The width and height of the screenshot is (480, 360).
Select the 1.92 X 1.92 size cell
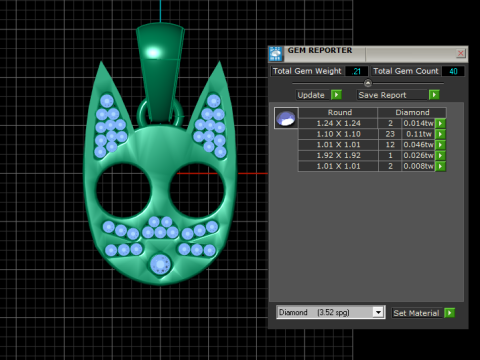338,155
